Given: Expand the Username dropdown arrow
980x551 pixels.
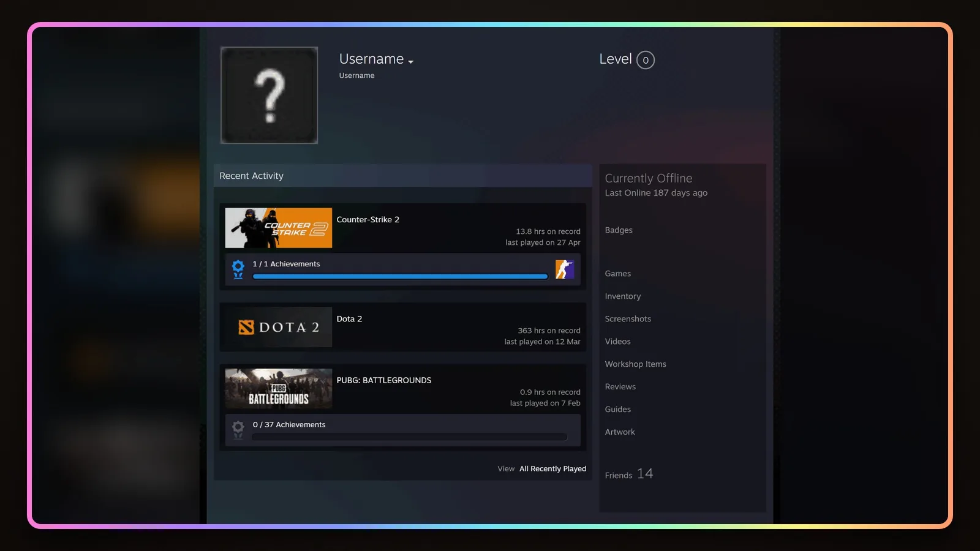Looking at the screenshot, I should pos(410,62).
